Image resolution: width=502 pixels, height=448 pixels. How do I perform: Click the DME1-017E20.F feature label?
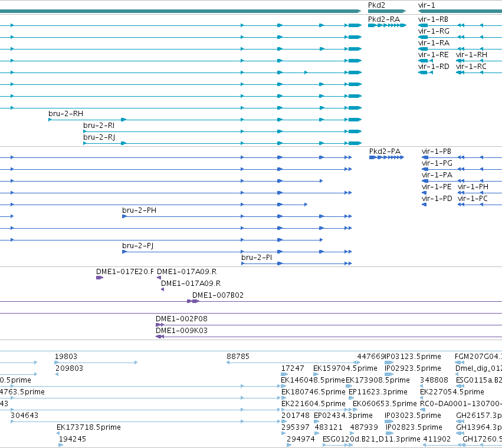click(125, 272)
